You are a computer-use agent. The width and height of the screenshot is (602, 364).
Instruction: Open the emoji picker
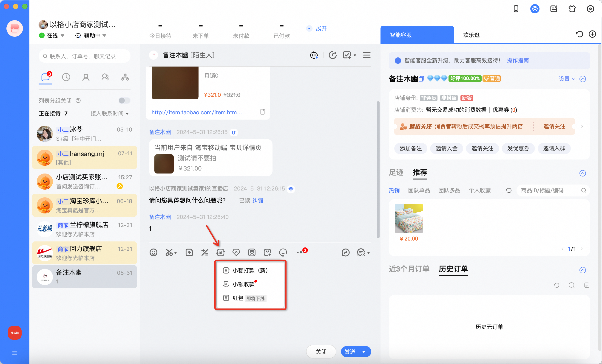coord(153,252)
